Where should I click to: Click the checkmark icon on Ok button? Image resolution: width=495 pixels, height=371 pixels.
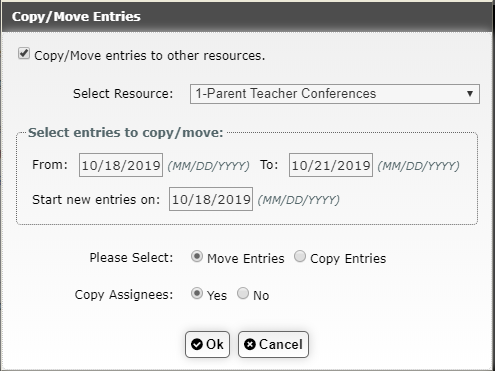(197, 344)
